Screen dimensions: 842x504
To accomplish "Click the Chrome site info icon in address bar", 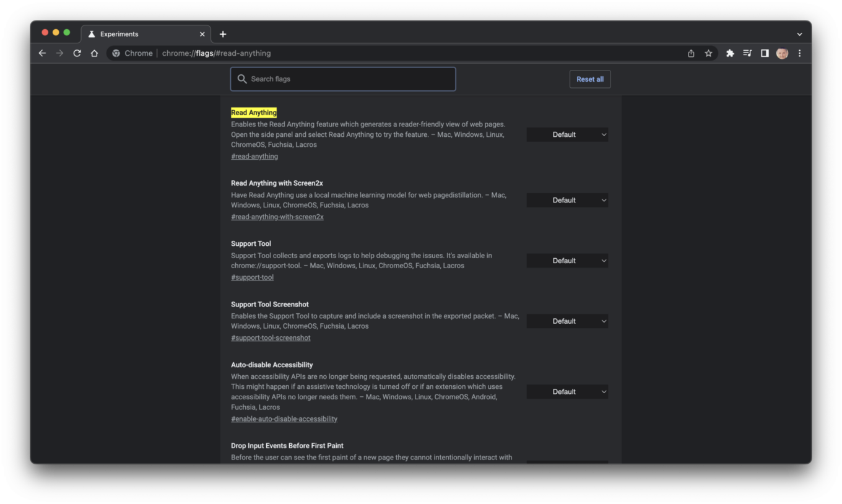I will [116, 53].
